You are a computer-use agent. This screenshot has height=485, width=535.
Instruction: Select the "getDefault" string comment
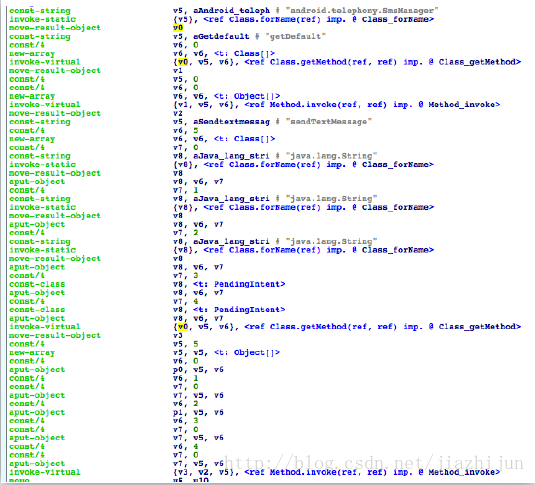point(295,36)
